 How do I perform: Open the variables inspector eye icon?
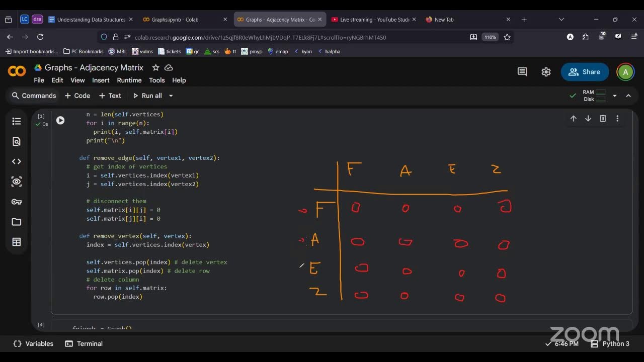17,182
